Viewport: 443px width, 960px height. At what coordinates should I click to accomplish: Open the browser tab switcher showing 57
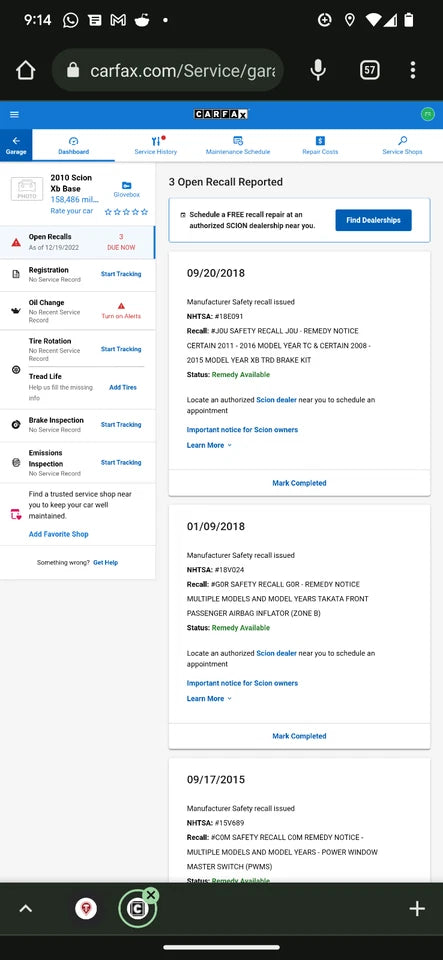point(370,70)
